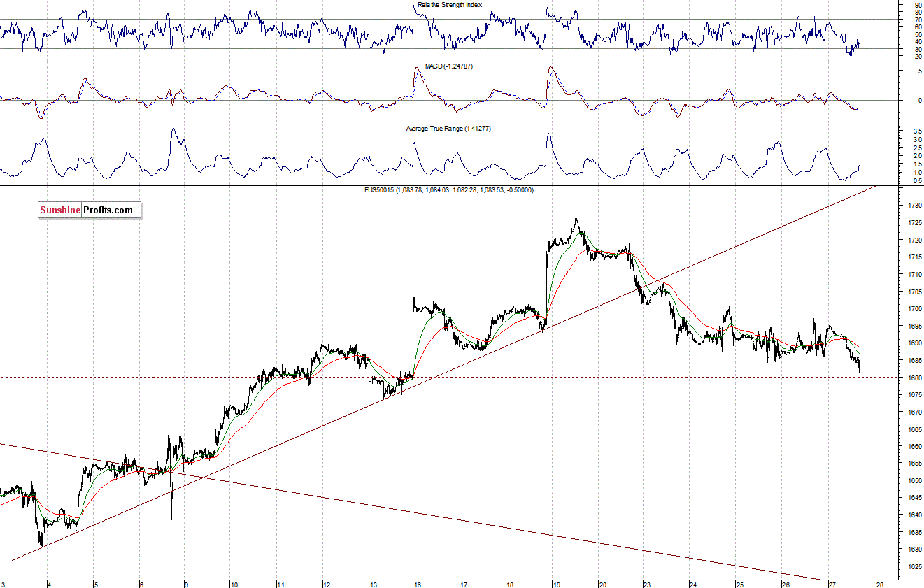The image size is (924, 588).
Task: Click date label 9 on the time axis
Action: click(188, 585)
